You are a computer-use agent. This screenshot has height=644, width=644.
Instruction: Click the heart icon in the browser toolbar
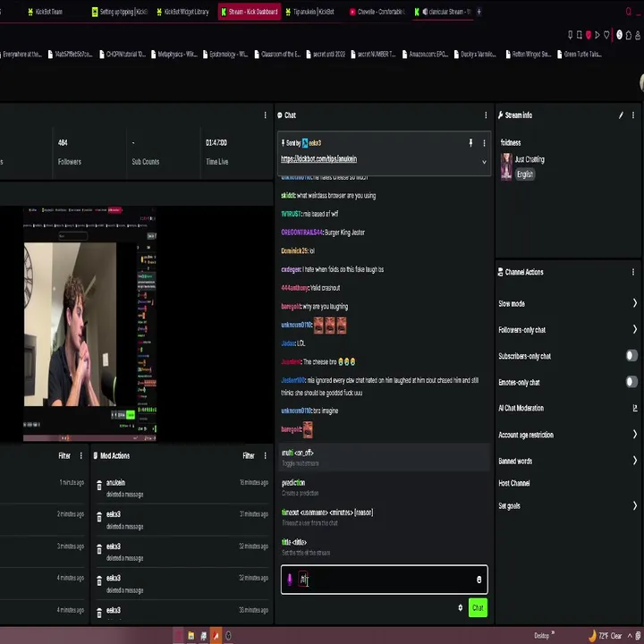click(x=606, y=35)
